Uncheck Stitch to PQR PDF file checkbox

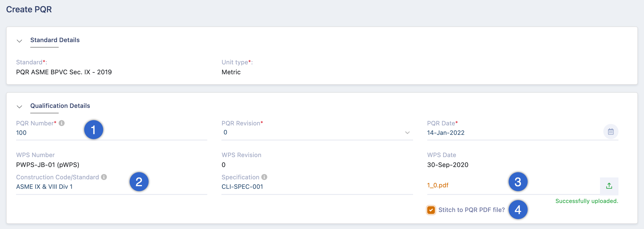click(x=431, y=210)
